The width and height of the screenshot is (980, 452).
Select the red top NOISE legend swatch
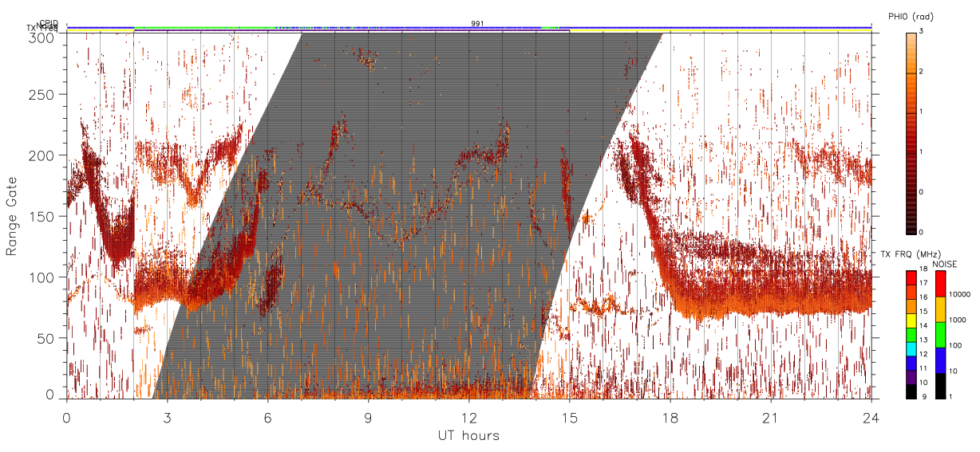940,284
